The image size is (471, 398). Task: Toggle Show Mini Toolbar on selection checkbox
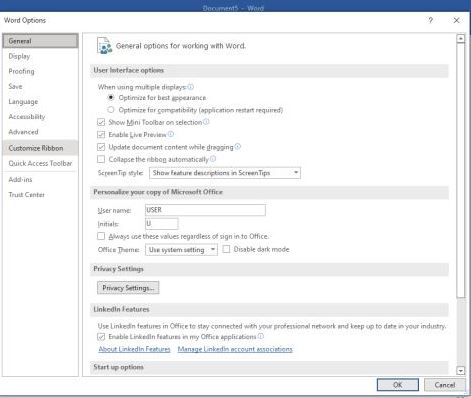coord(101,122)
